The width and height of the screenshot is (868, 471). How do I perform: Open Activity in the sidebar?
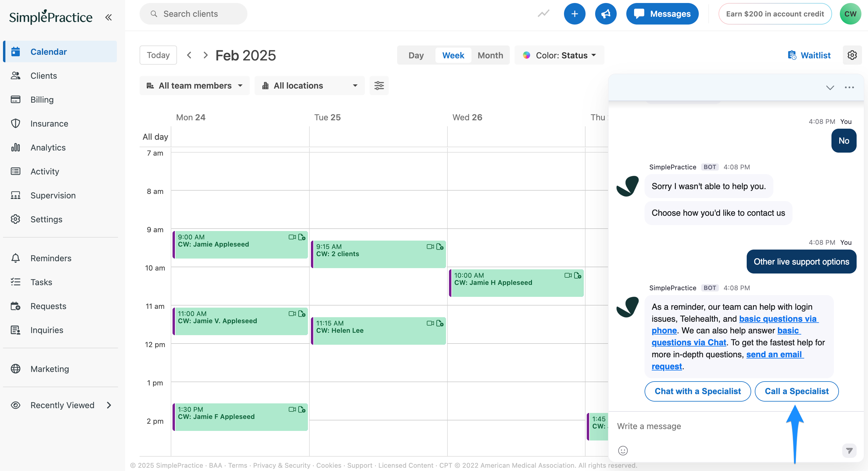pyautogui.click(x=60, y=171)
